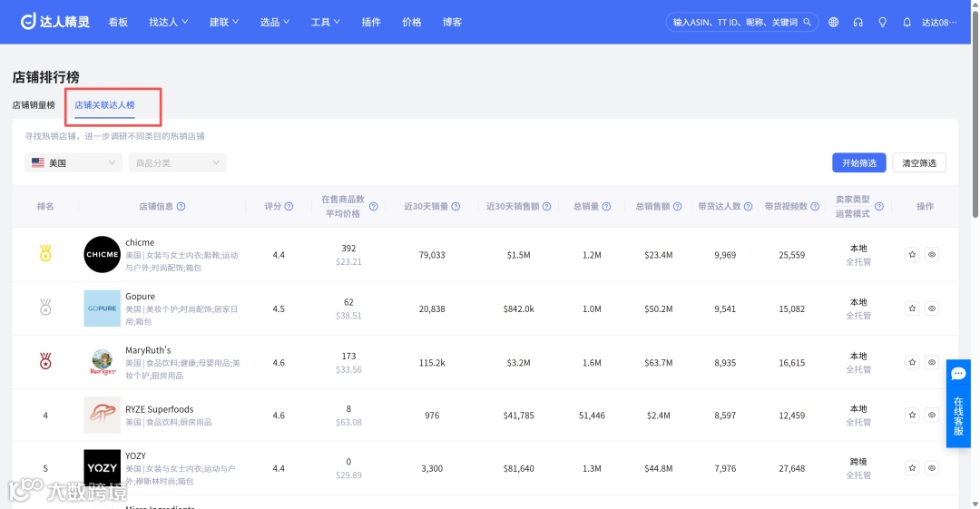The image size is (980, 509).
Task: Click the silver medal rank icon
Action: 45,307
